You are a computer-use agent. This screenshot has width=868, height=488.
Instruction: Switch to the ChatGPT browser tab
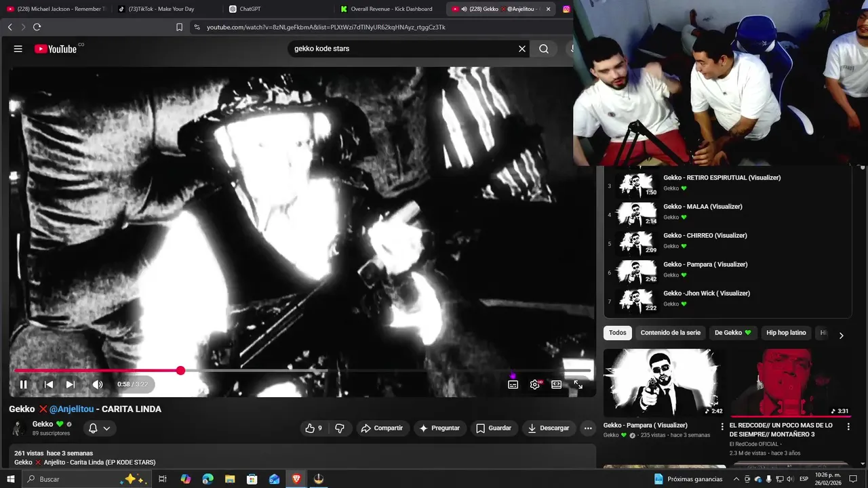coord(278,9)
